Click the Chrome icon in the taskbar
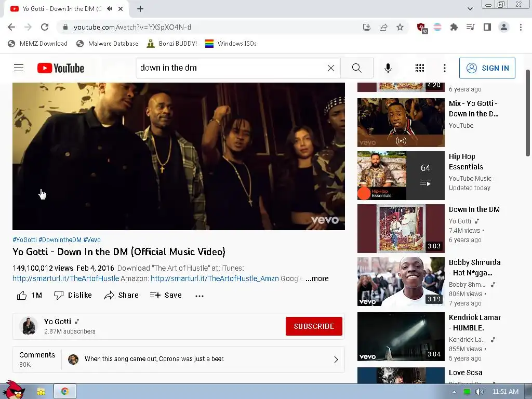This screenshot has height=399, width=532. (64, 392)
